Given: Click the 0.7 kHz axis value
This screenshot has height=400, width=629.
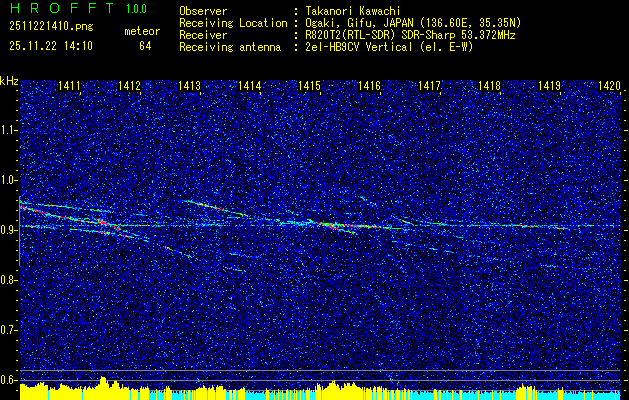Looking at the screenshot, I should tap(8, 329).
